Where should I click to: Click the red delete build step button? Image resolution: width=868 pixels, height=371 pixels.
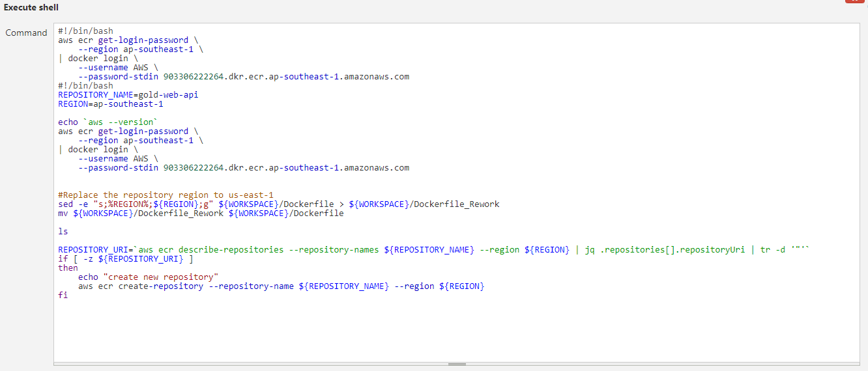click(x=854, y=1)
